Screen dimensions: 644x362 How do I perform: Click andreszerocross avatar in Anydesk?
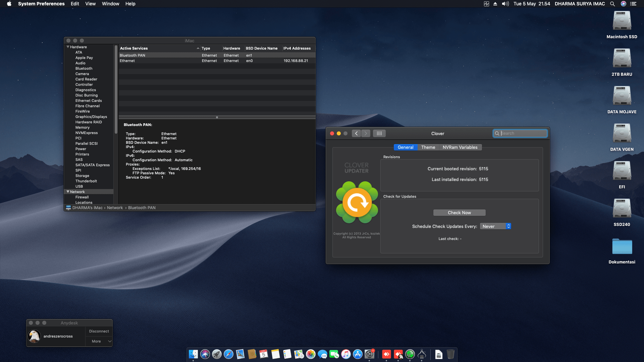click(34, 336)
